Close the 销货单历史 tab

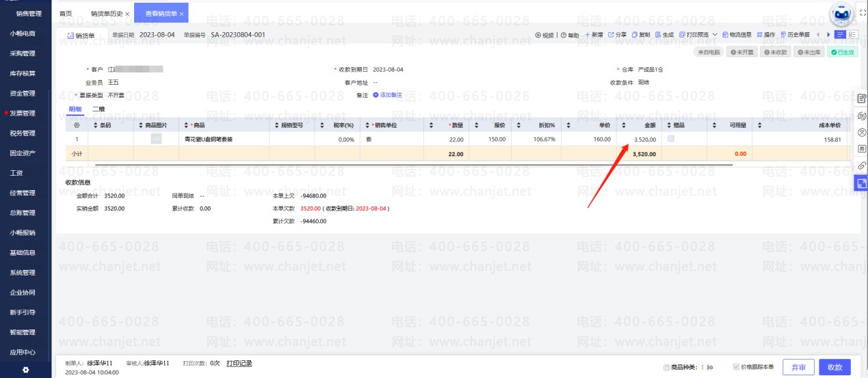(127, 14)
